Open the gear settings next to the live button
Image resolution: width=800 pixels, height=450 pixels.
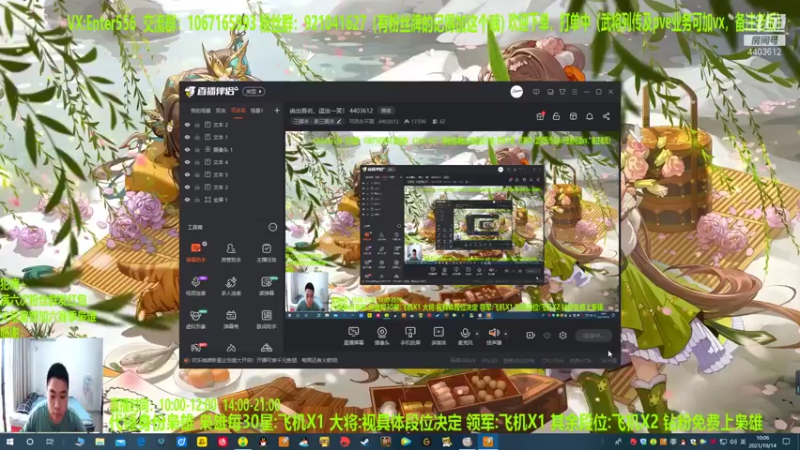[x=563, y=335]
